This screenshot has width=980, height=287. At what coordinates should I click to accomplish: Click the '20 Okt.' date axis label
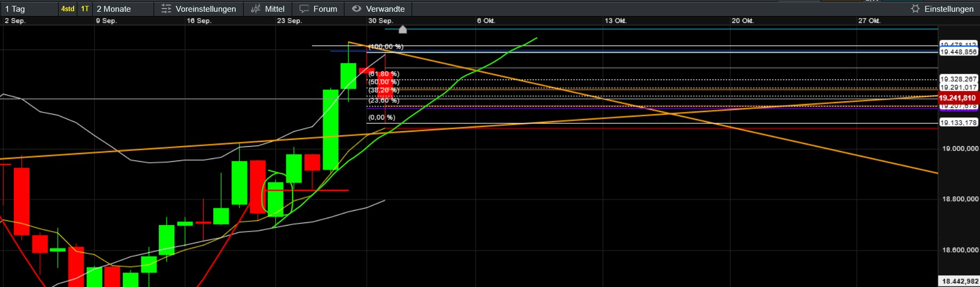743,21
